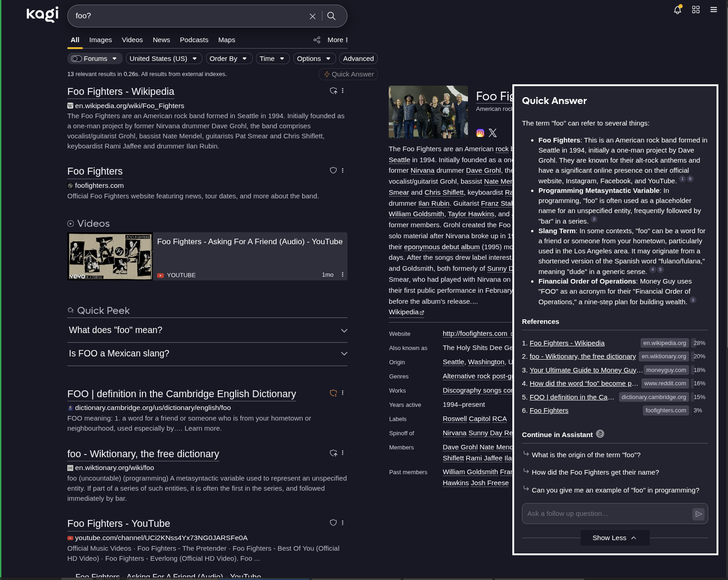Click shield icon for foofighters.com result
728x580 pixels.
pyautogui.click(x=333, y=170)
